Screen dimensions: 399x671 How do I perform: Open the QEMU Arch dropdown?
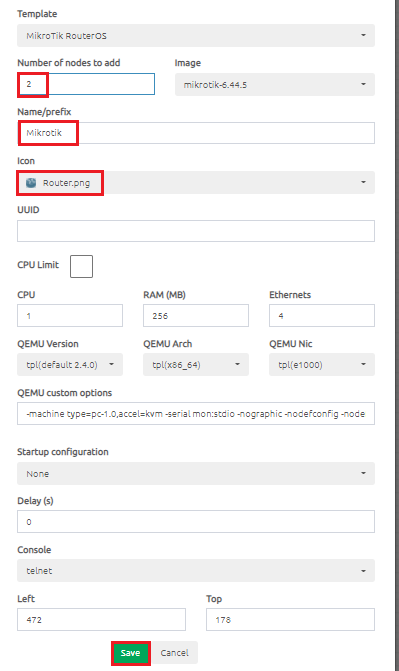pos(196,365)
